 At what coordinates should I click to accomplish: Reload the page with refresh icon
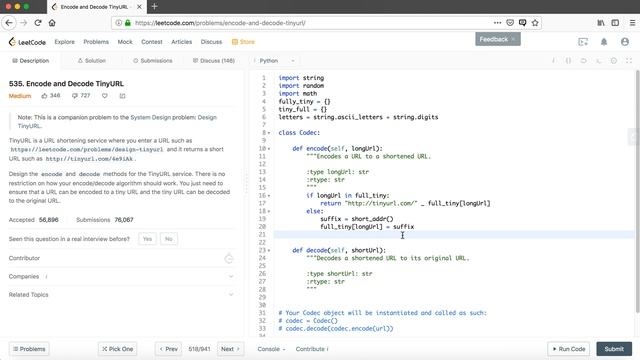point(38,23)
